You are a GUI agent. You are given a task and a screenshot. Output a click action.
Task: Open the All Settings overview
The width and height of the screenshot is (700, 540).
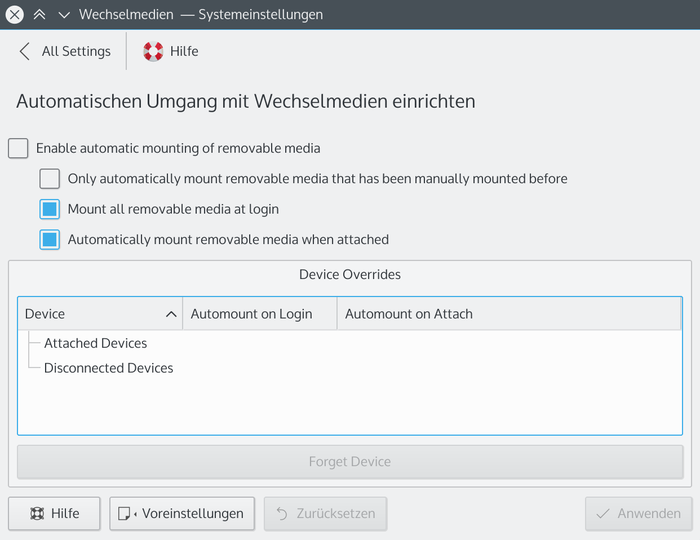[76, 51]
